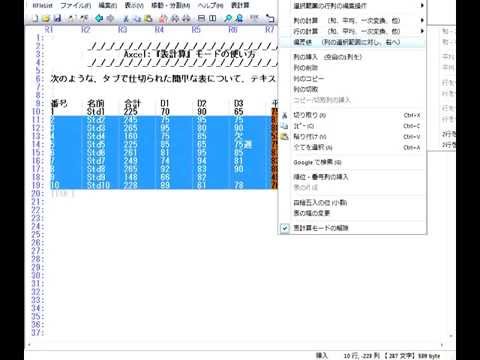
Task: Open the 移動・分割 menu
Action: pyautogui.click(x=170, y=5)
